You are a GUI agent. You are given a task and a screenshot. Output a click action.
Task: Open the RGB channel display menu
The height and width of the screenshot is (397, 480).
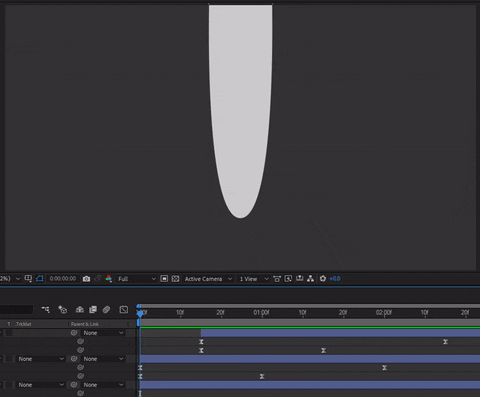(x=109, y=278)
